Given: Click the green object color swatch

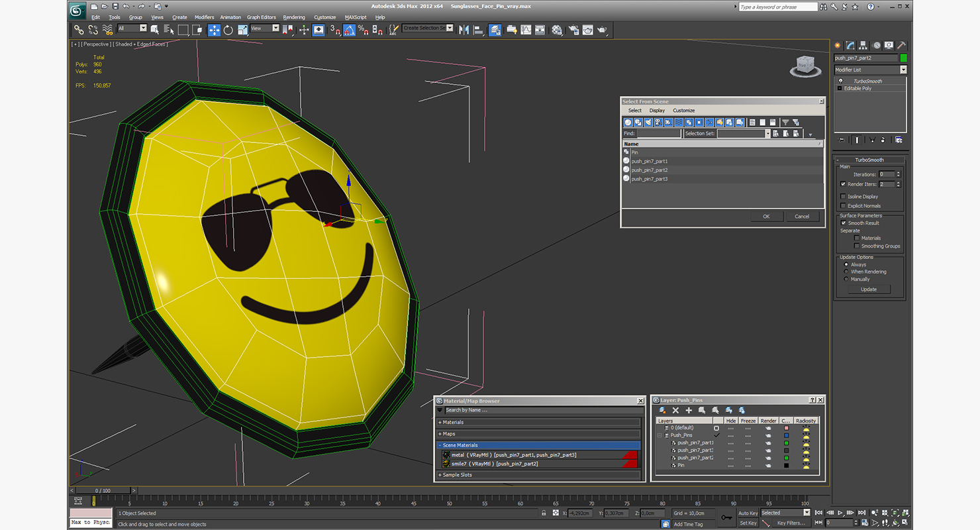Looking at the screenshot, I should pyautogui.click(x=903, y=58).
